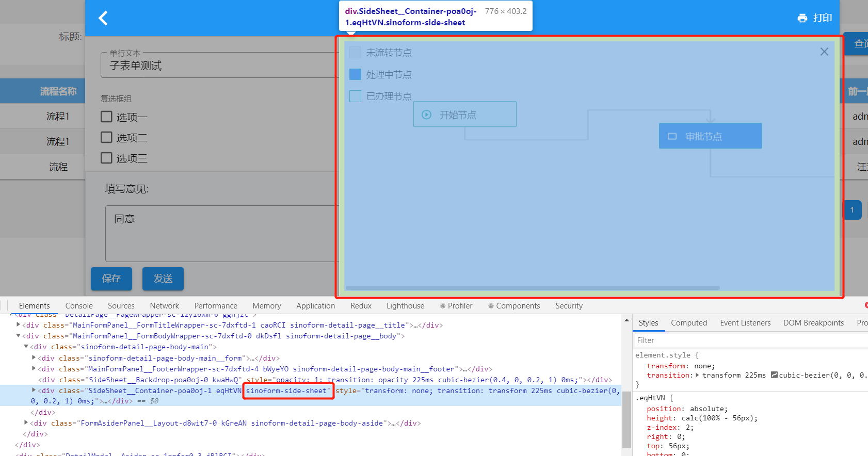
Task: Click page number 1 pagination button
Action: 853,210
